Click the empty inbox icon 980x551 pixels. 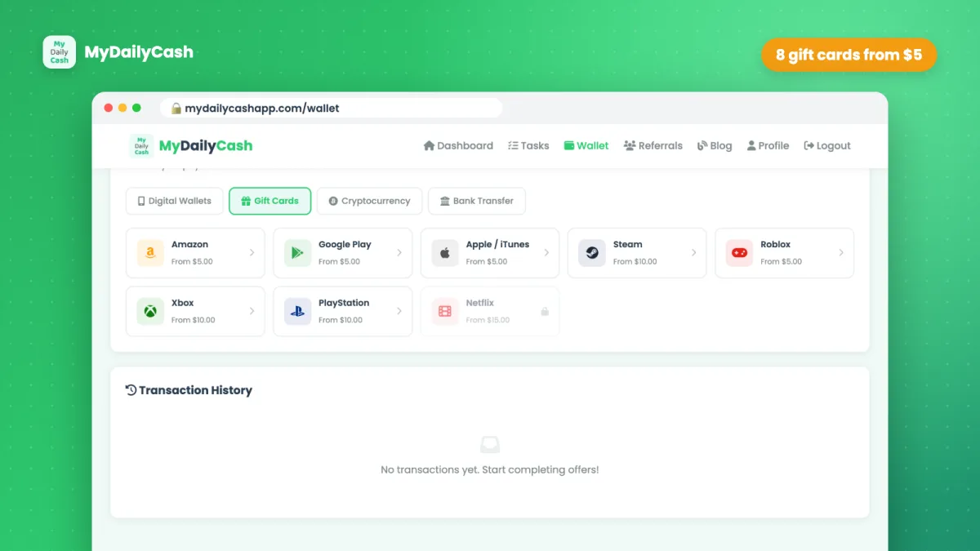(490, 445)
